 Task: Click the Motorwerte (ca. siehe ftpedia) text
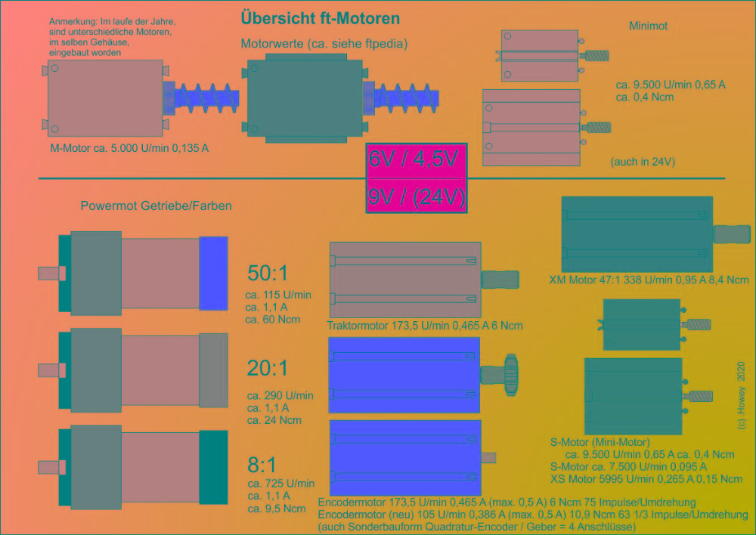[x=324, y=44]
